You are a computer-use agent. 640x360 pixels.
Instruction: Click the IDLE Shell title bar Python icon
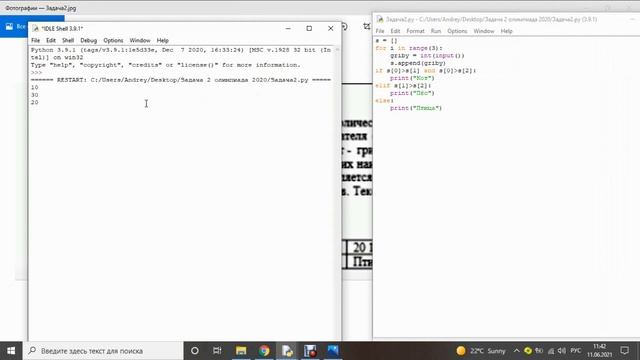[x=36, y=28]
